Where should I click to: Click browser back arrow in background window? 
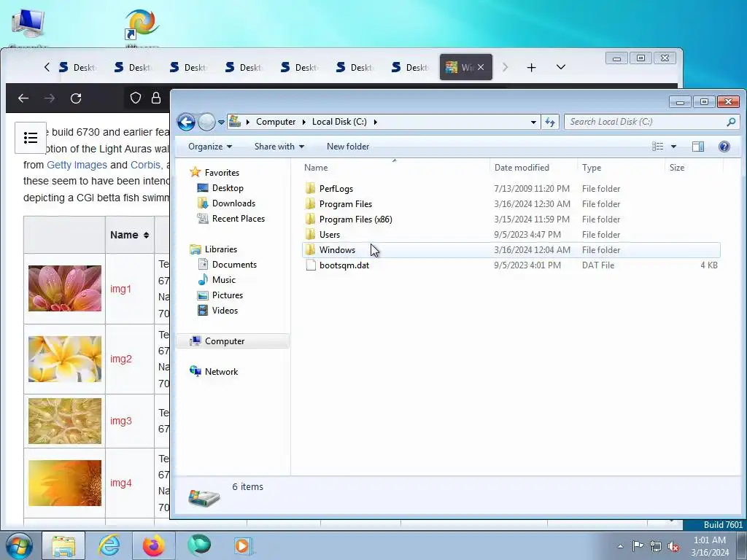(23, 98)
